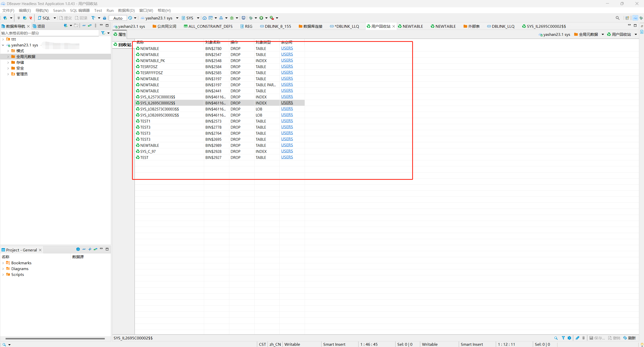Close the 数据库导航 navigator tab
This screenshot has height=347, width=644.
click(28, 26)
